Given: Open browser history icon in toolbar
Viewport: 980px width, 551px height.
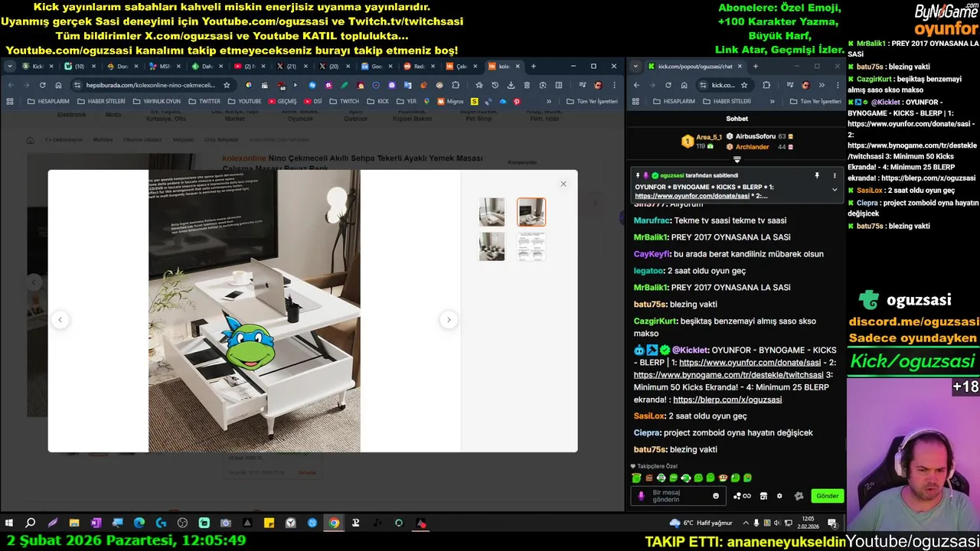Looking at the screenshot, I should [495, 85].
